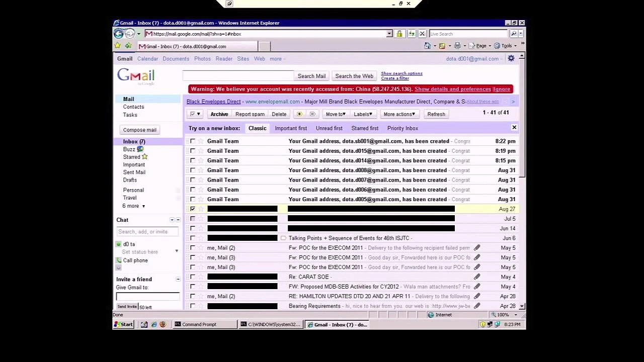Click Show details and preferences link
Image resolution: width=644 pixels, height=362 pixels.
(x=453, y=89)
